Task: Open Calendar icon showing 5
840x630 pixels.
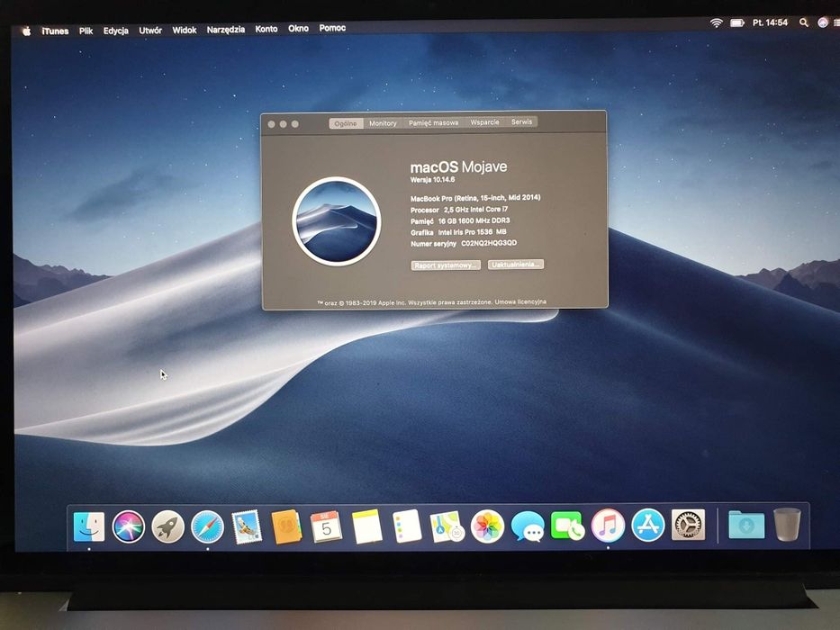Action: coord(326,526)
